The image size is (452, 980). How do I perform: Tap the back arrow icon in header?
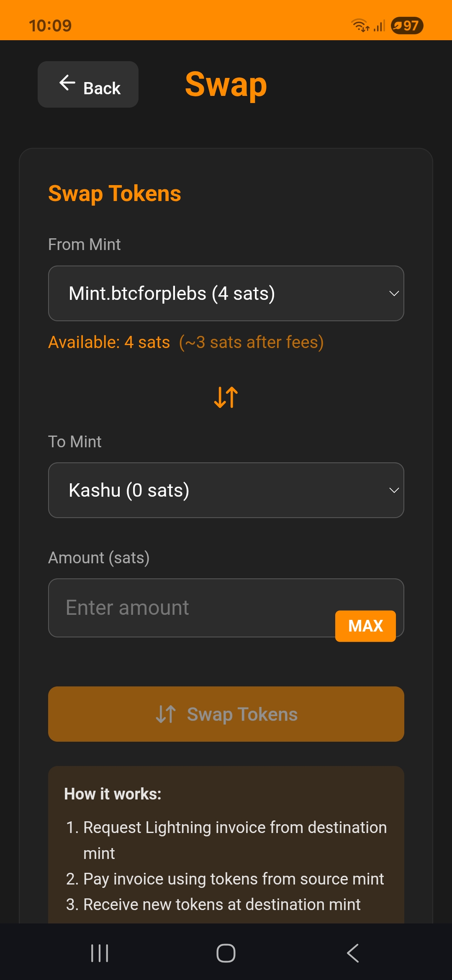click(67, 83)
